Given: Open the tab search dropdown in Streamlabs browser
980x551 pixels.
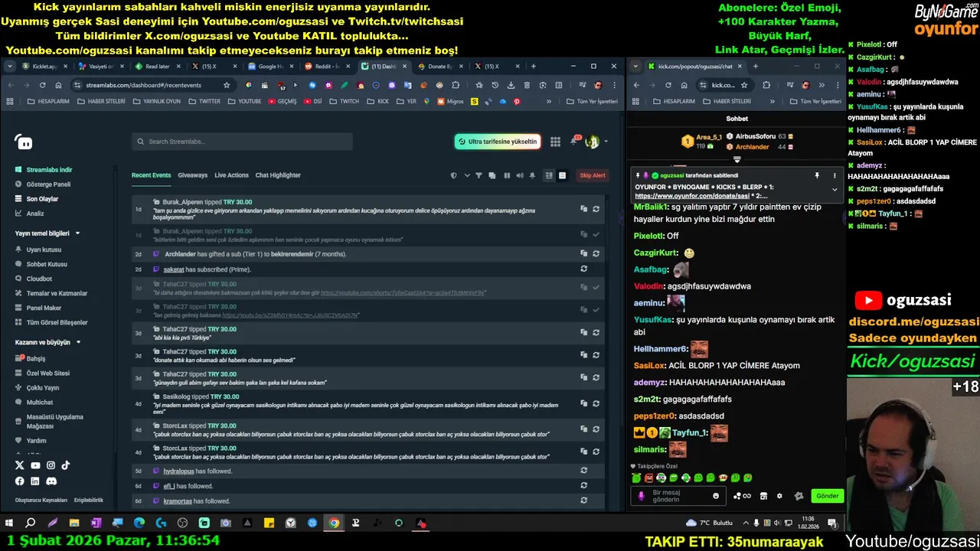Looking at the screenshot, I should 10,67.
